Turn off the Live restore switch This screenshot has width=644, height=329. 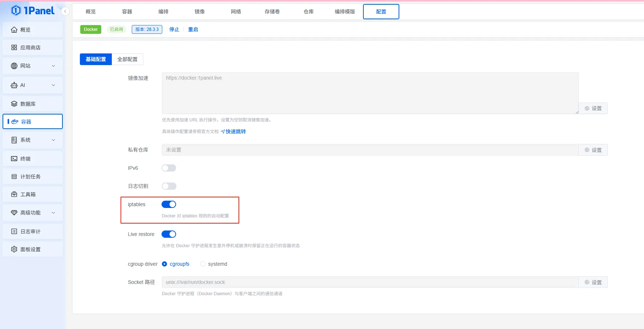(169, 234)
